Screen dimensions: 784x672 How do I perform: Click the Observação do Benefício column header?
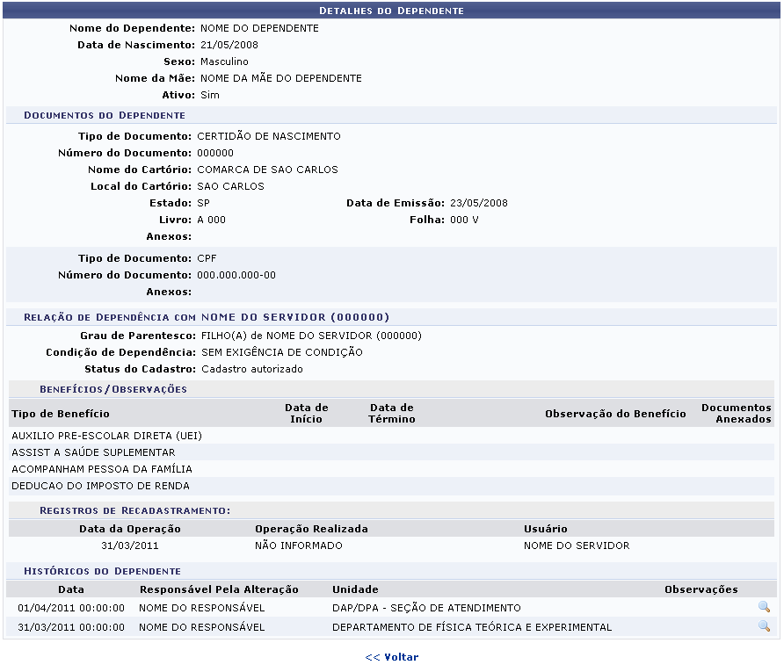[x=615, y=414]
